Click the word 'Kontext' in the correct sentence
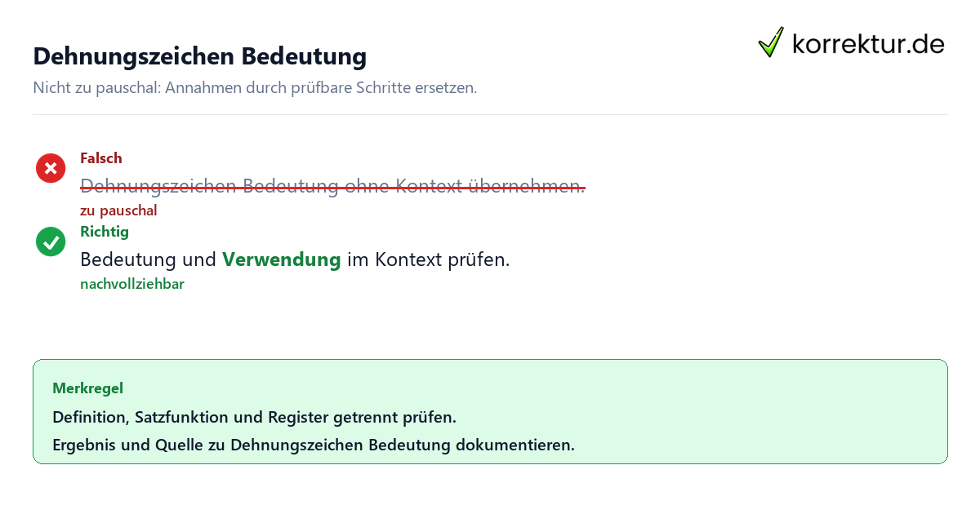980x514 pixels. (409, 260)
